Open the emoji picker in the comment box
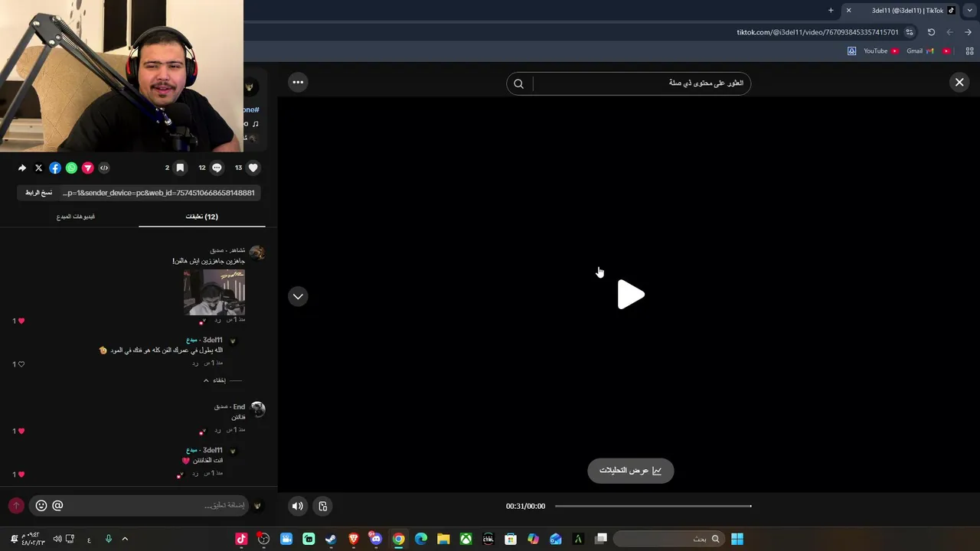The image size is (980, 551). (41, 505)
